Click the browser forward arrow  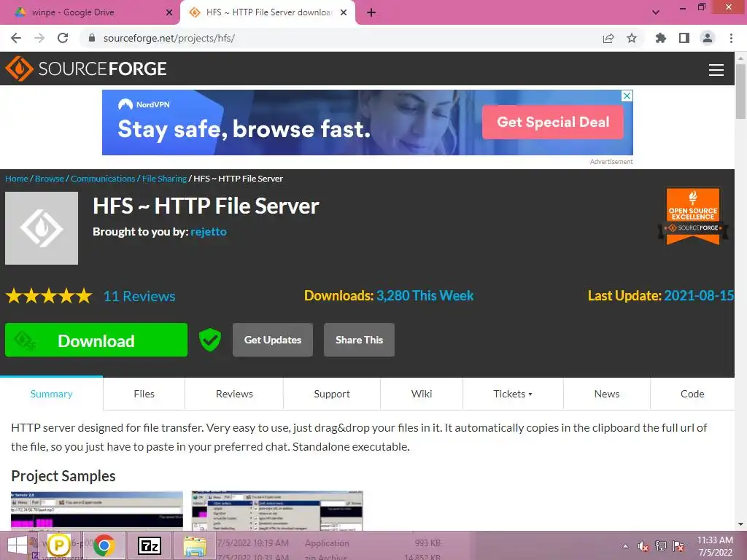(x=39, y=38)
